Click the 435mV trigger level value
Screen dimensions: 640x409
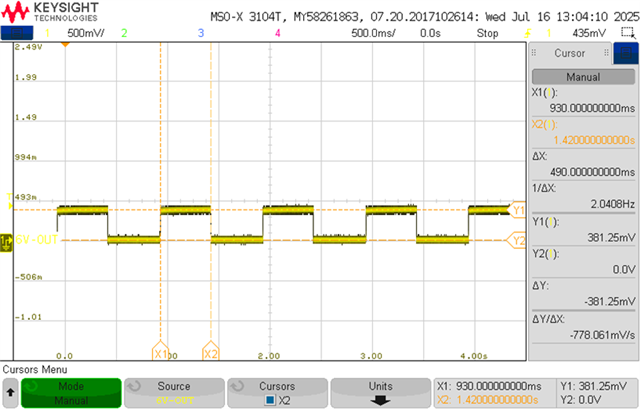[589, 33]
